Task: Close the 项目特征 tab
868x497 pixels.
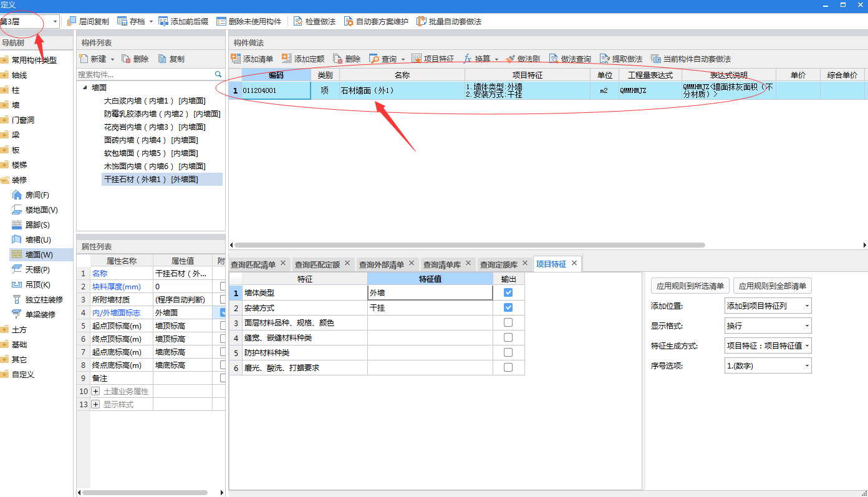Action: point(574,263)
